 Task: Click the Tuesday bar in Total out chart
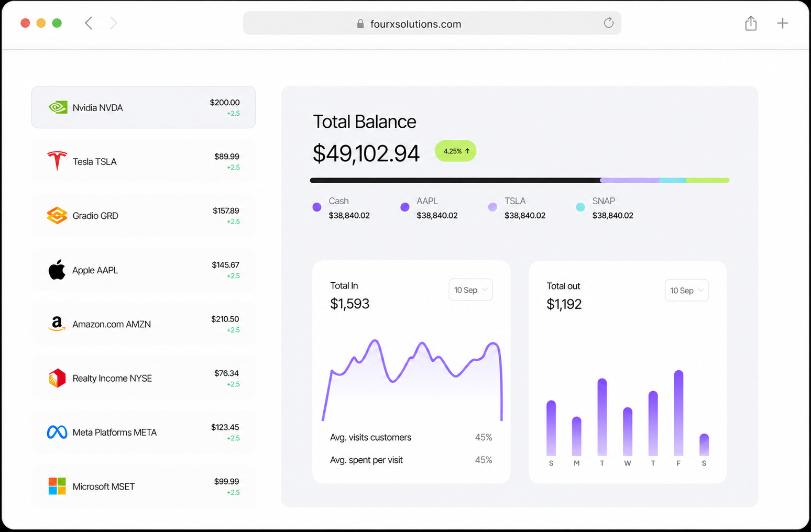(602, 417)
